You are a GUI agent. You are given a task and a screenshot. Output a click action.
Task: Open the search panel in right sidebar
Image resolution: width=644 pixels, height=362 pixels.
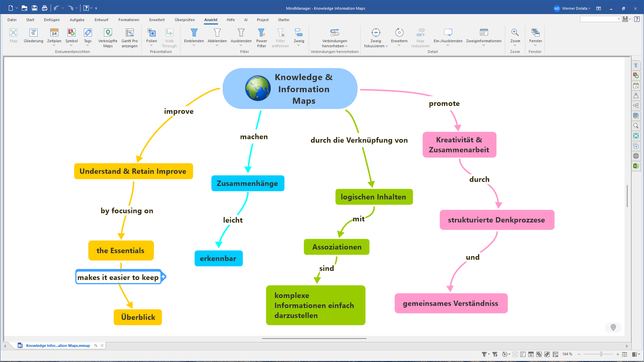[636, 126]
